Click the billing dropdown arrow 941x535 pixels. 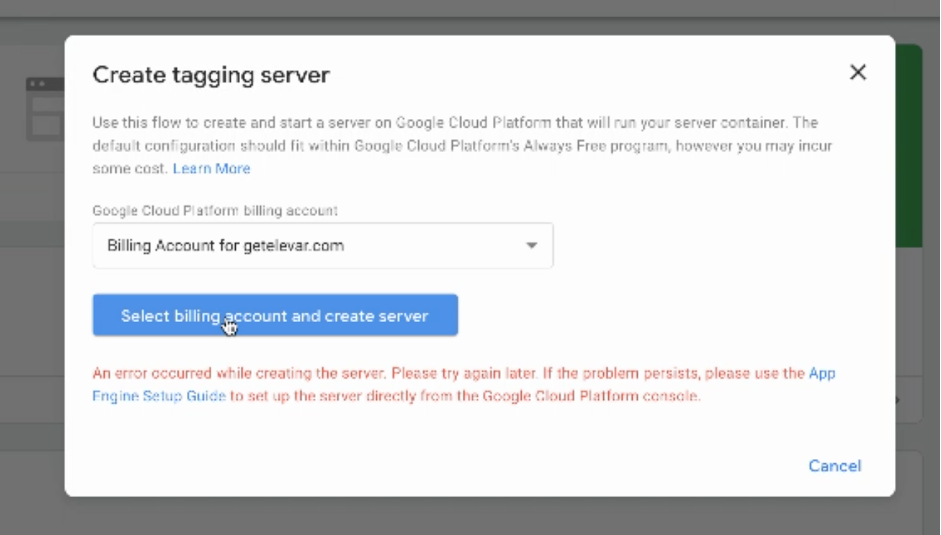pos(531,246)
